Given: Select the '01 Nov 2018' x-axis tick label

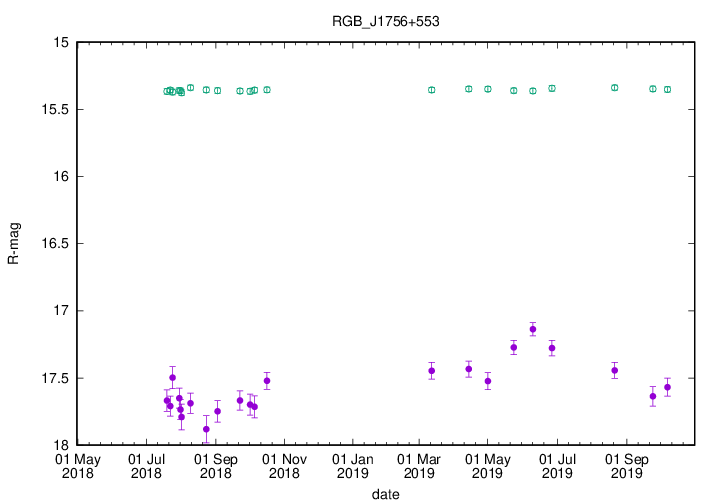Looking at the screenshot, I should coord(284,466).
